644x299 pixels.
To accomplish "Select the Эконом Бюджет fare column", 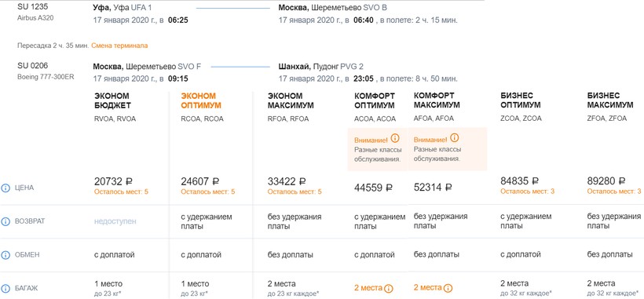I will [x=112, y=100].
